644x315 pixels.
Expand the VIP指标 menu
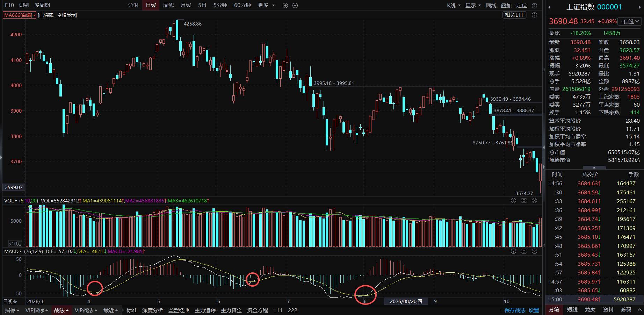(37, 310)
